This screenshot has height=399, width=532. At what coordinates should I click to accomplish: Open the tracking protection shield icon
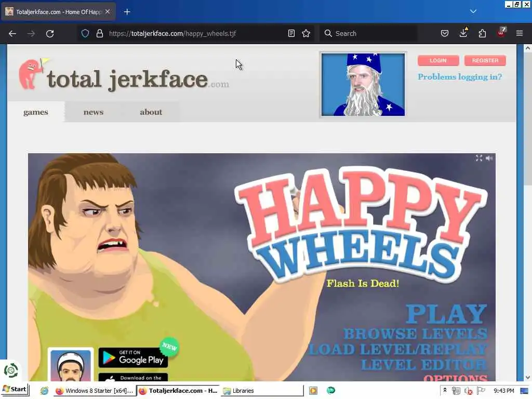[85, 33]
